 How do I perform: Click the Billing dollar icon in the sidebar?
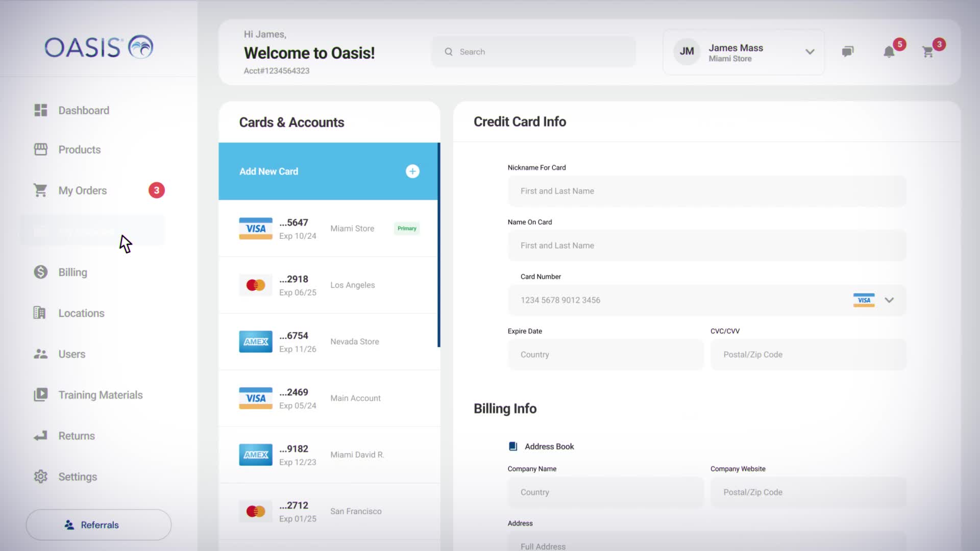point(40,272)
